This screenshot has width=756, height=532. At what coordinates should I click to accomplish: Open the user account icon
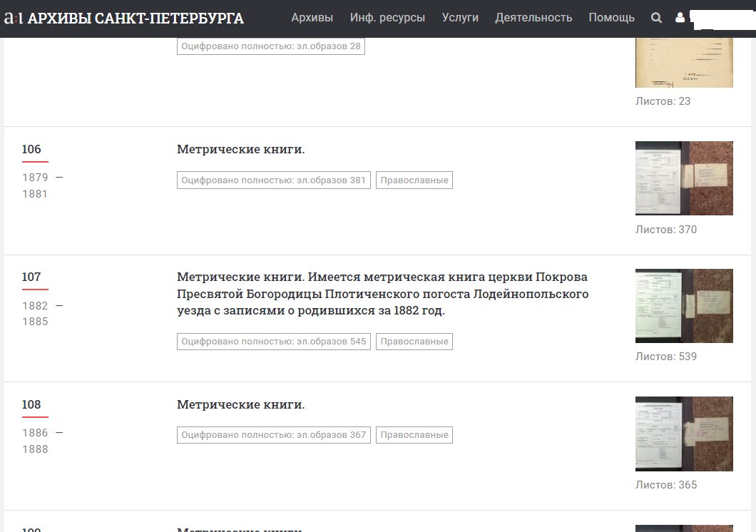(680, 18)
